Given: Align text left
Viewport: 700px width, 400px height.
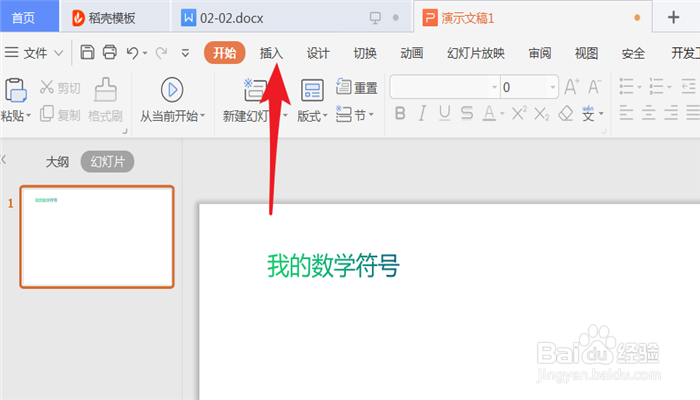Looking at the screenshot, I should tap(626, 113).
